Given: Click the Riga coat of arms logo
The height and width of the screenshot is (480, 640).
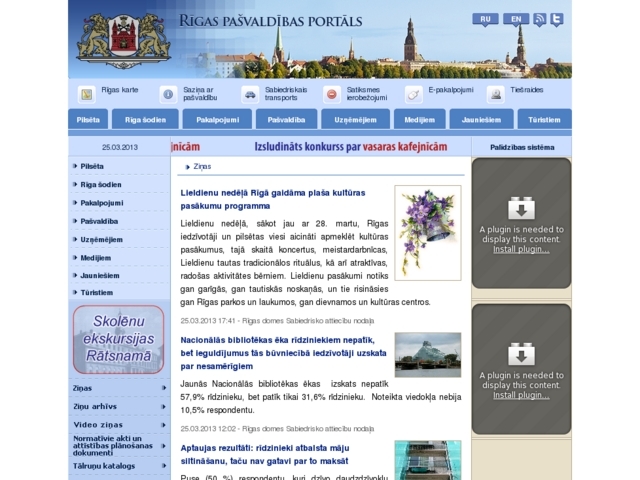Looking at the screenshot, I should coord(123,39).
